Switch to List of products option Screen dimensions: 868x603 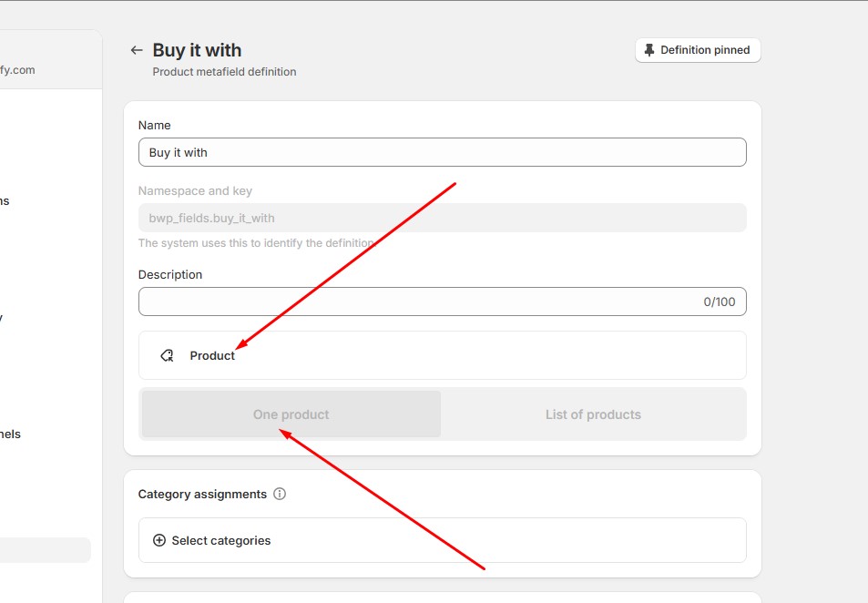click(593, 414)
